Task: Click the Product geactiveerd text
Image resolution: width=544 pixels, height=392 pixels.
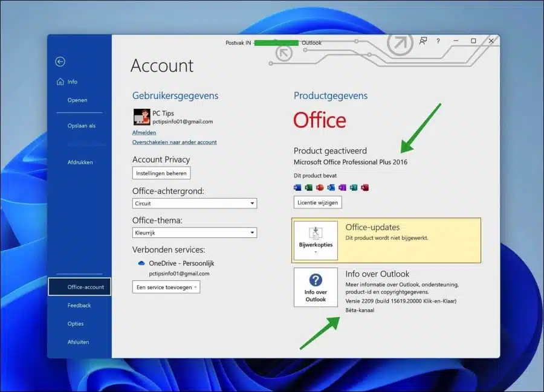Action: 330,151
